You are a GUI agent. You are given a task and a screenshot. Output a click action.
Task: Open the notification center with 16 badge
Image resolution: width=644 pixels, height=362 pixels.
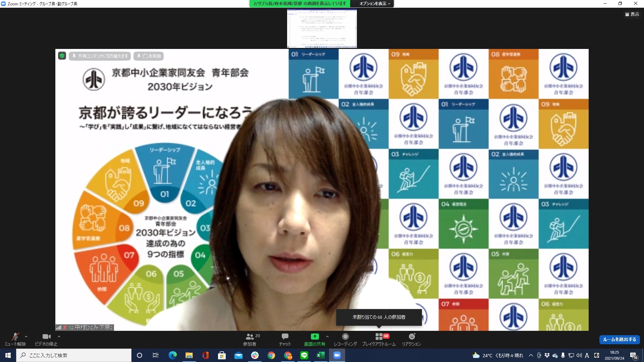tap(634, 355)
